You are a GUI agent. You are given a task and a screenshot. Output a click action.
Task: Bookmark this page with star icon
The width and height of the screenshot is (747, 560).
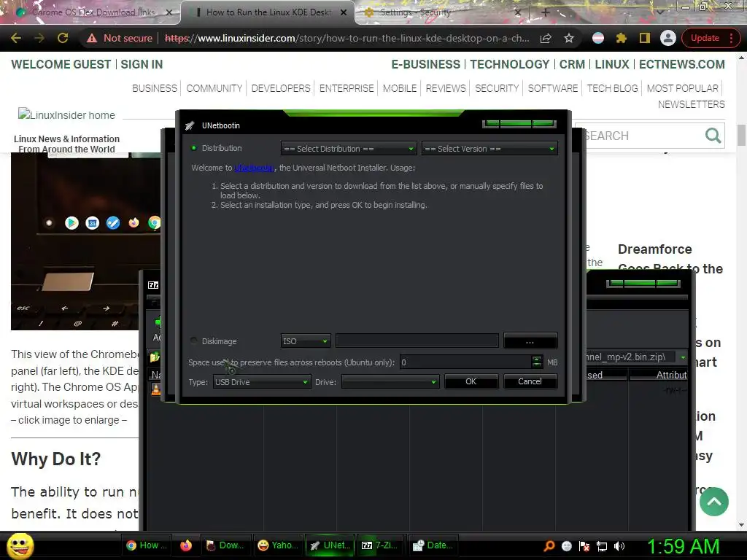(x=569, y=38)
